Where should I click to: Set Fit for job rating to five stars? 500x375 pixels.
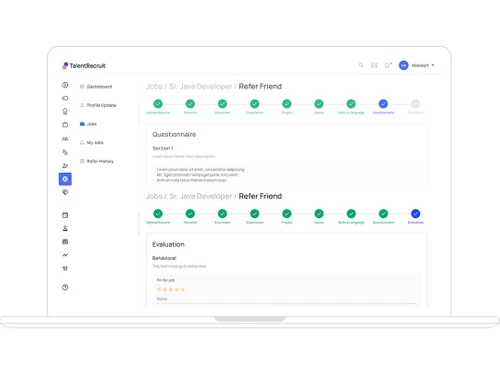[183, 289]
